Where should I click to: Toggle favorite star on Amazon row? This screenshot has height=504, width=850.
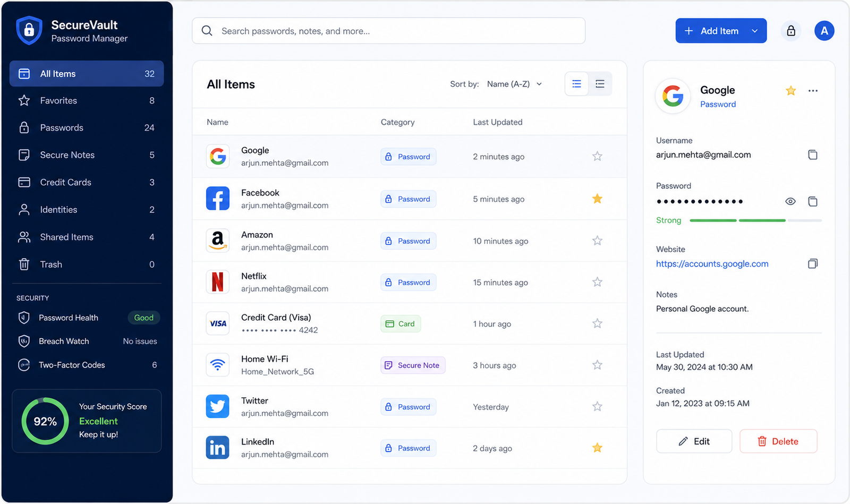(597, 241)
